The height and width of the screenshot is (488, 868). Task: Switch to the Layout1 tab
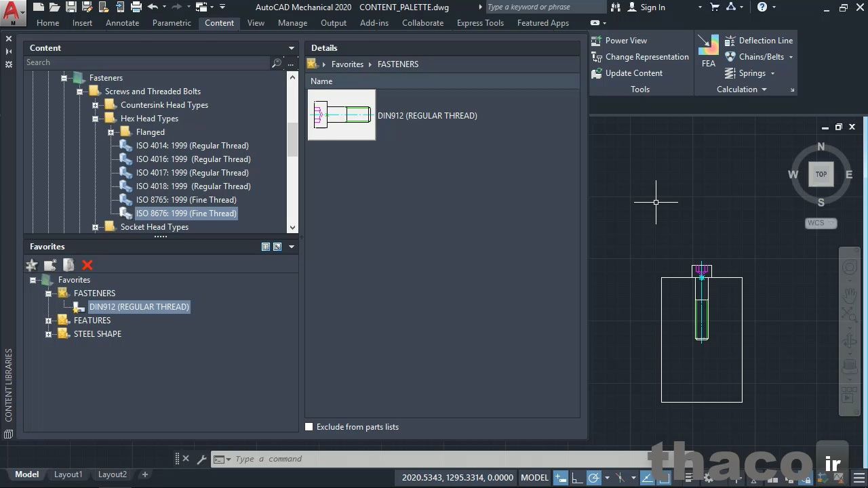[68, 474]
